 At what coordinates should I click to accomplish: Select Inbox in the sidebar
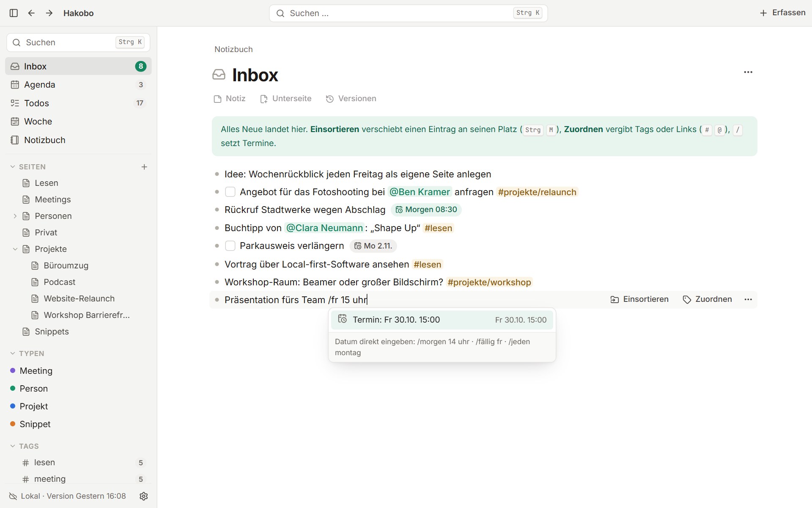pos(78,66)
